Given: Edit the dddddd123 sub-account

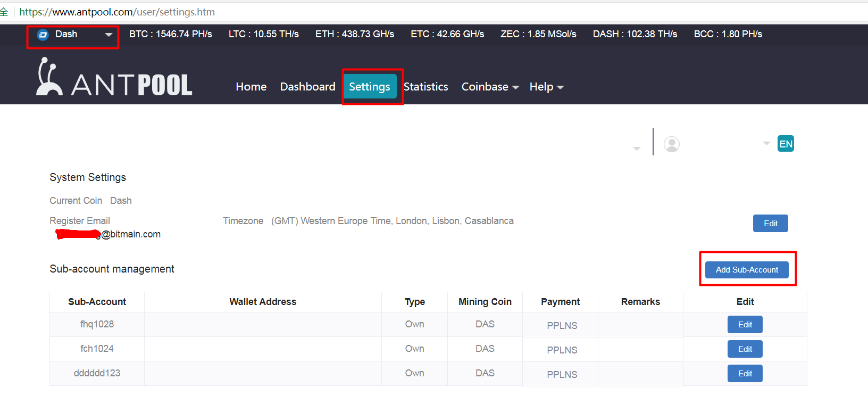Looking at the screenshot, I should tap(745, 374).
